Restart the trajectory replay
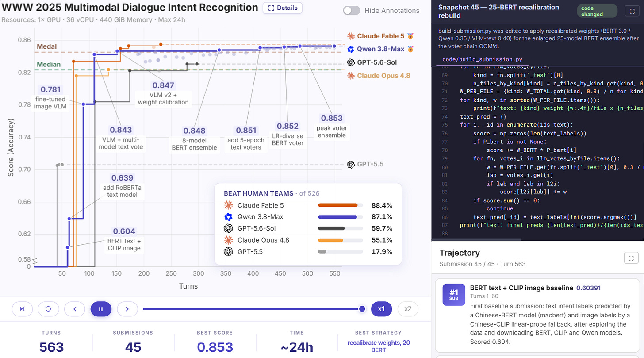Image resolution: width=644 pixels, height=358 pixels. 48,309
